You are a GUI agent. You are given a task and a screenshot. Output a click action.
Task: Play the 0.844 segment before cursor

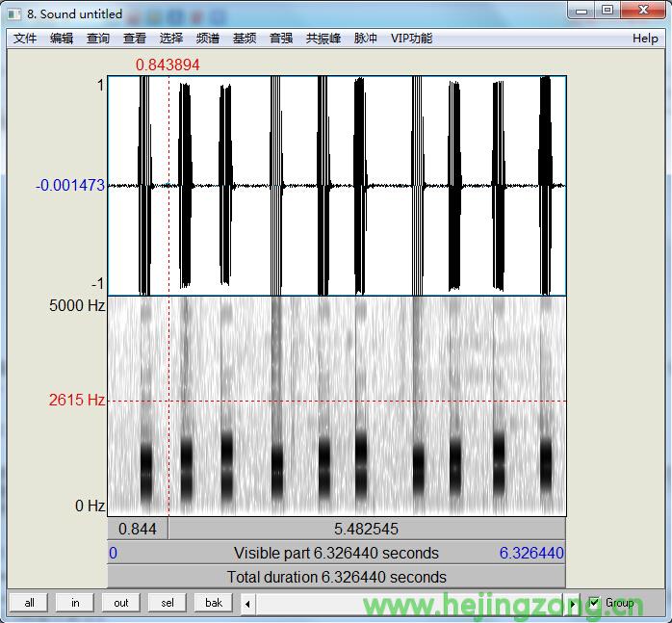(x=138, y=529)
